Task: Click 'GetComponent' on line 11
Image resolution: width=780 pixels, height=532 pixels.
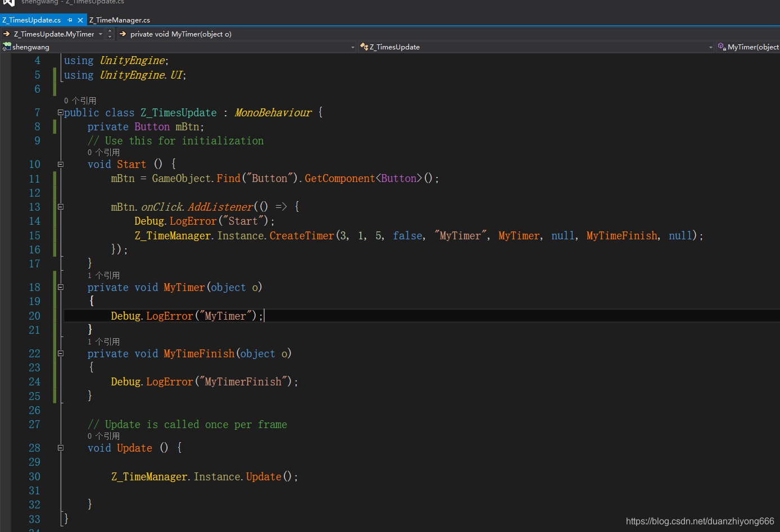Action: coord(339,178)
